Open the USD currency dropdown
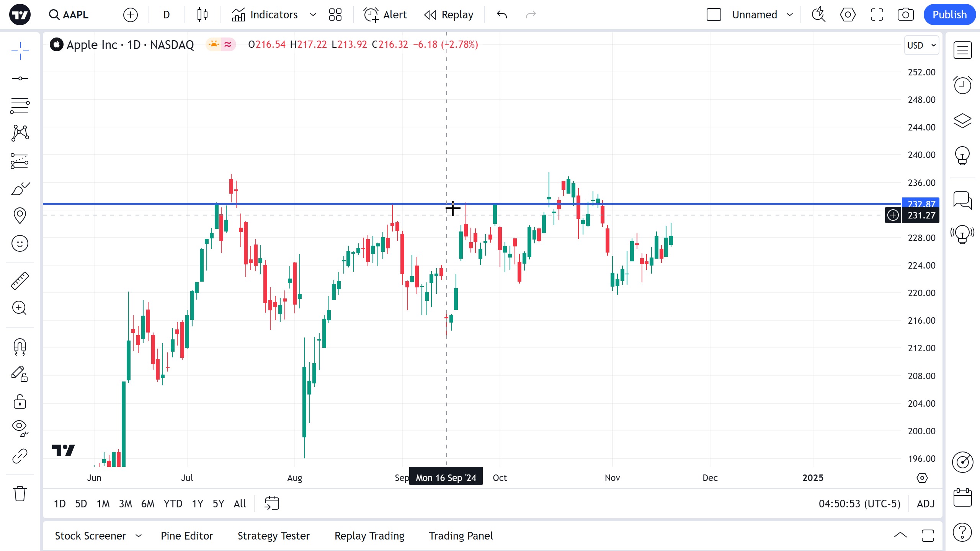The width and height of the screenshot is (980, 551). [x=921, y=45]
